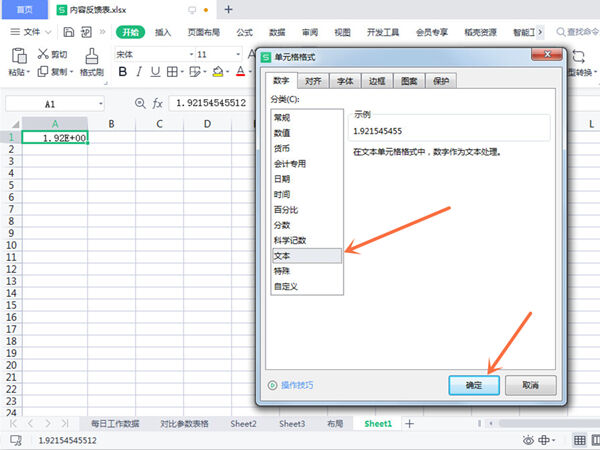This screenshot has height=450, width=600.
Task: Choose 自定义 in the category list
Action: (307, 286)
